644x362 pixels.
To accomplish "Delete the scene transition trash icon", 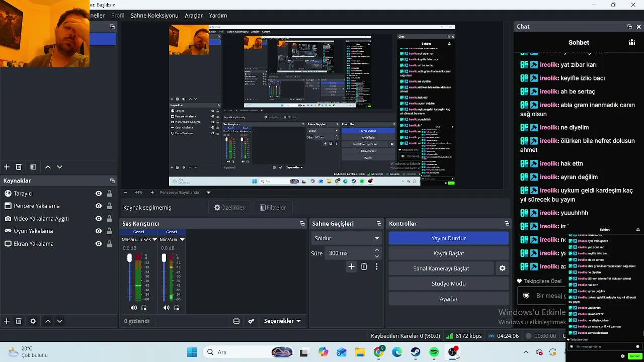I will coord(364,267).
